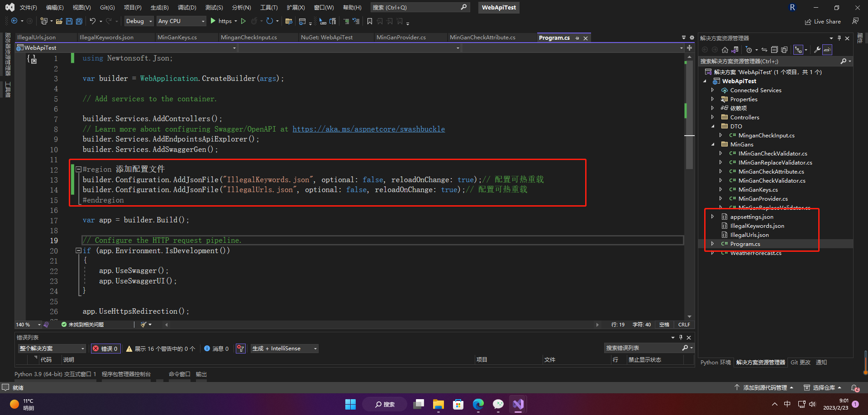This screenshot has height=415, width=868.
Task: Toggle the warnings filter in error list
Action: click(161, 349)
